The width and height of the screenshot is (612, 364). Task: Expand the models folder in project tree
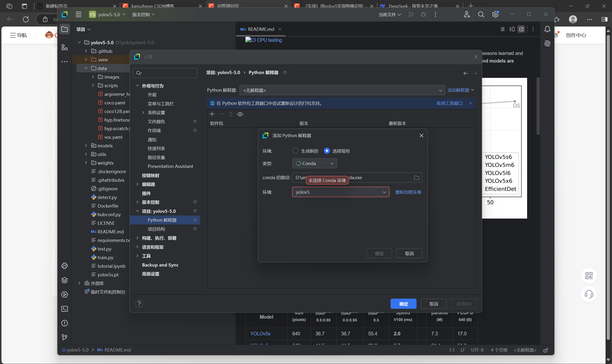86,146
